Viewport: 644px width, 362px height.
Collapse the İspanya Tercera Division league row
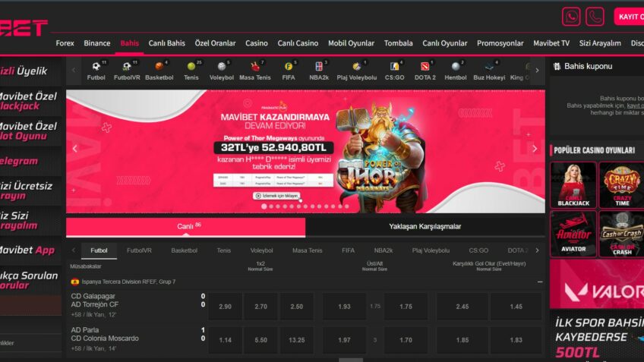(540, 282)
